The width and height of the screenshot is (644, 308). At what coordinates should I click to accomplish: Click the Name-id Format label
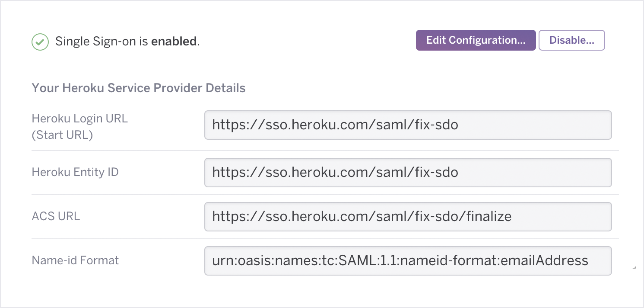tap(75, 260)
